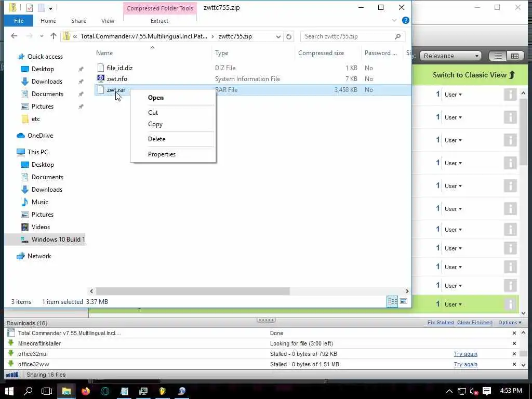Click Fix Stalled link
This screenshot has width=532, height=399.
pyautogui.click(x=441, y=323)
